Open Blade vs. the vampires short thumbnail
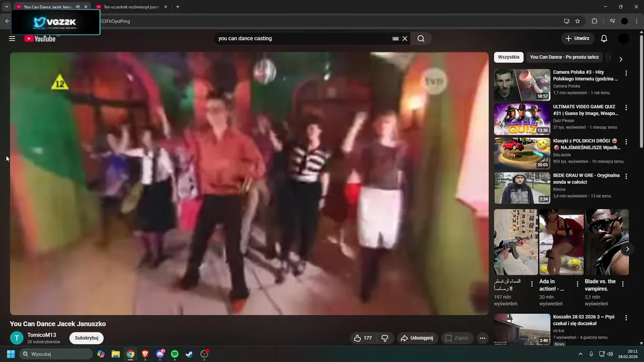Screen dimensions: 644x362 tap(607, 242)
